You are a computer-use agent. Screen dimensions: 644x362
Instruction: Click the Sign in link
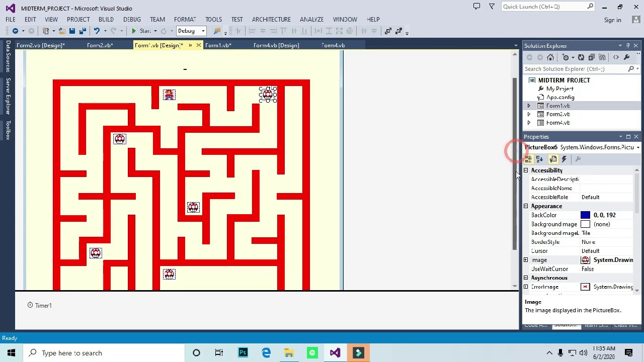[x=612, y=20]
